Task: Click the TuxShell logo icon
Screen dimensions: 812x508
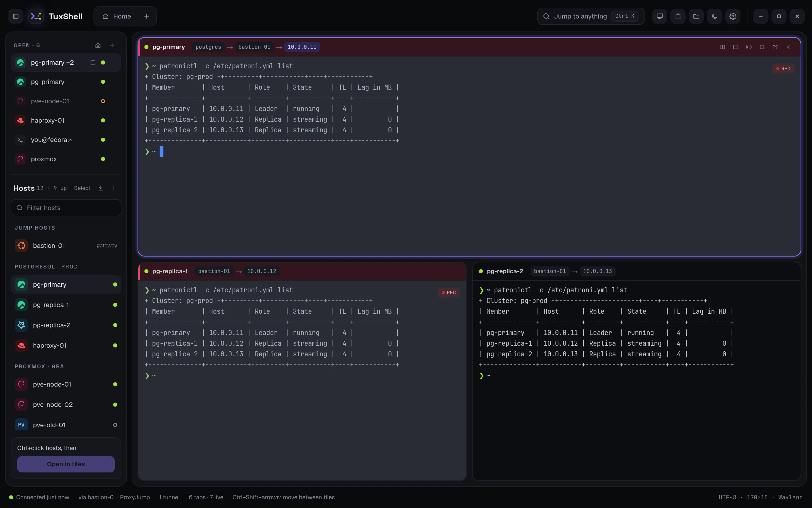Action: pyautogui.click(x=36, y=16)
